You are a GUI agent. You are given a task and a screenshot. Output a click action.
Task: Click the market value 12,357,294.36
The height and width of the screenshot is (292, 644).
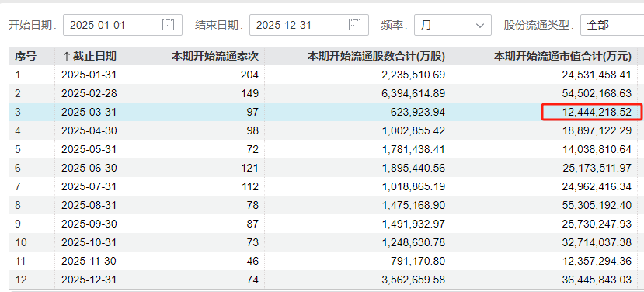coord(597,261)
